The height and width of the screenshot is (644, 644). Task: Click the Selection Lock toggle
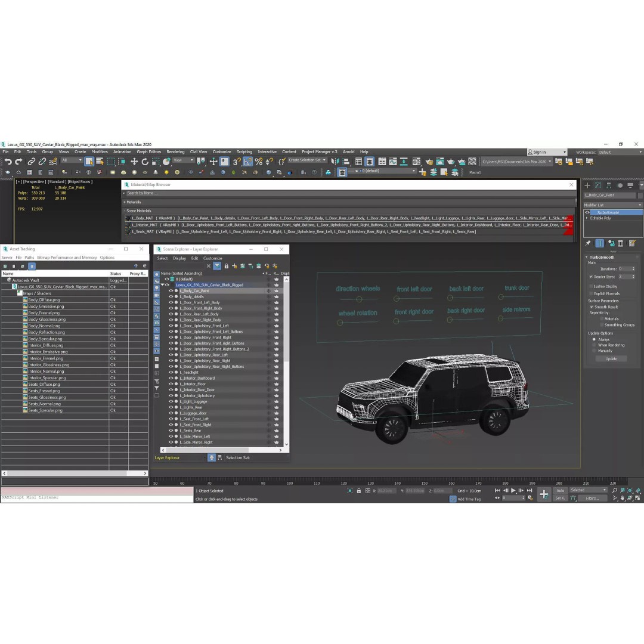pos(358,491)
